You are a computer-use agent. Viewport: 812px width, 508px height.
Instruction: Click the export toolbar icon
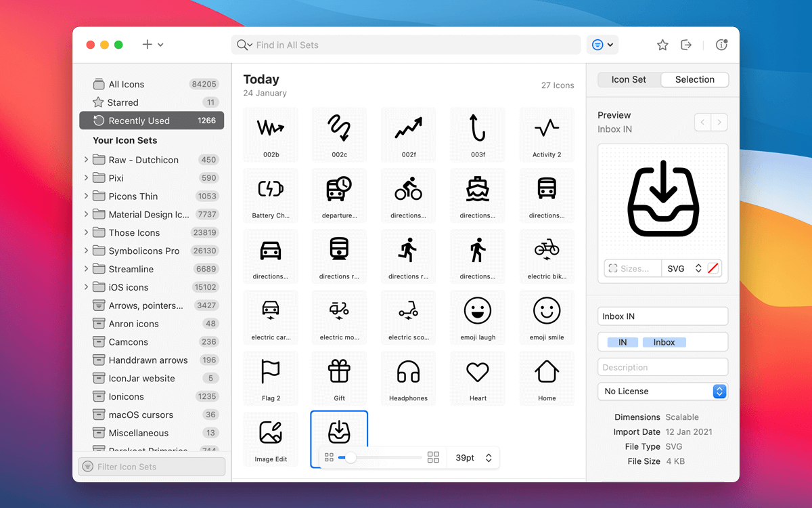coord(686,45)
